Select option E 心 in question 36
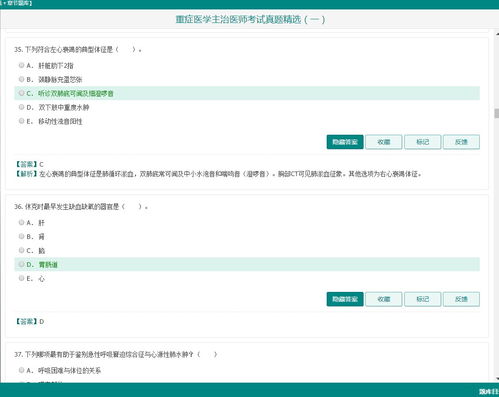Screen dimensions: 499x397 (21, 278)
